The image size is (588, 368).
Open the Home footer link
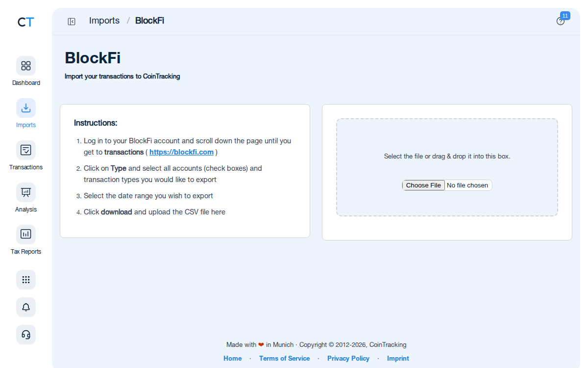point(233,358)
